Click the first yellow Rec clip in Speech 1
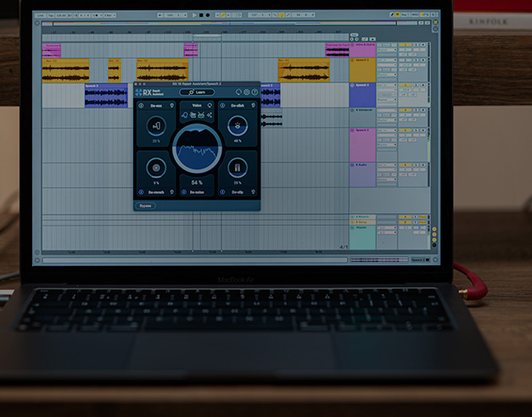The width and height of the screenshot is (532, 417). click(x=66, y=70)
